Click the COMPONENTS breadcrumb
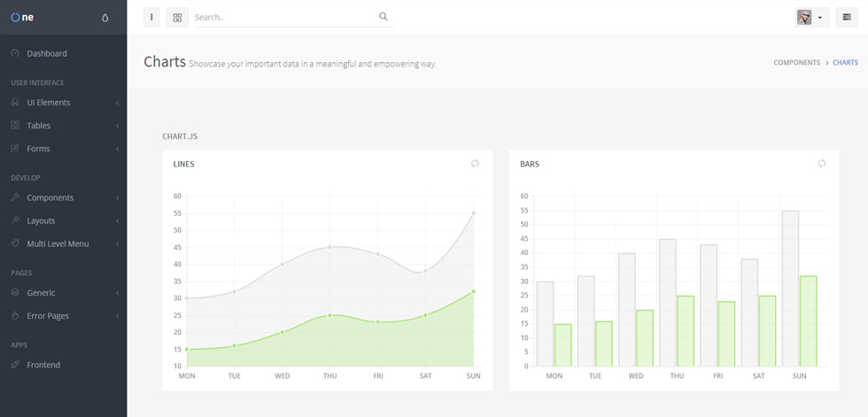The width and height of the screenshot is (868, 417). pyautogui.click(x=796, y=63)
